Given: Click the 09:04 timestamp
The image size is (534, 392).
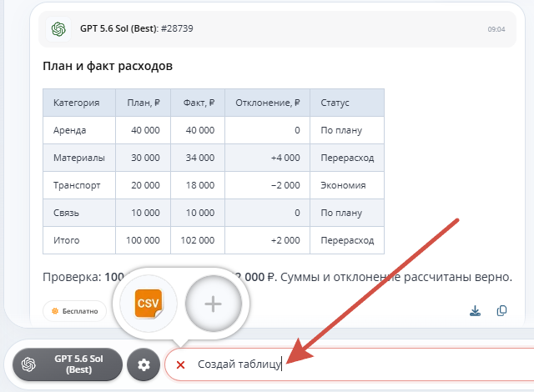Looking at the screenshot, I should [x=496, y=29].
